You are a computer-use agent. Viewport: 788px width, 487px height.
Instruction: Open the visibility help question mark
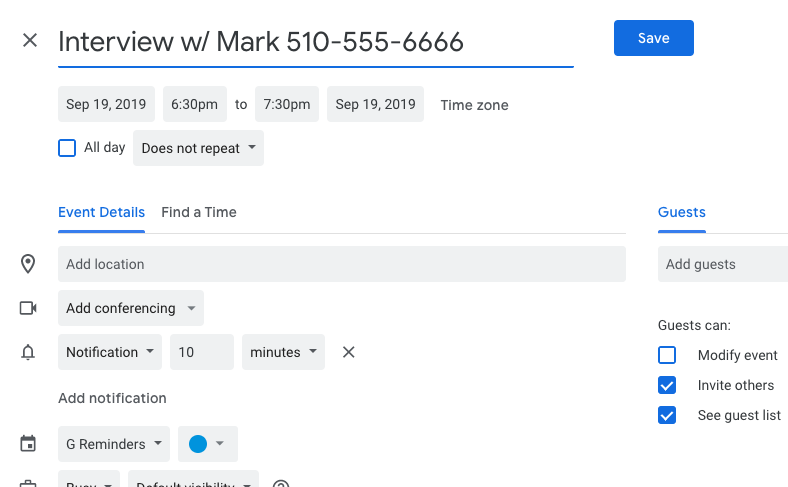[x=281, y=483]
